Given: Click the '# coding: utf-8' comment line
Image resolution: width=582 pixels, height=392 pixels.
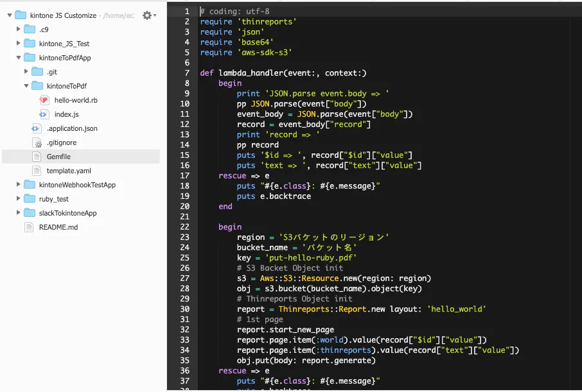Looking at the screenshot, I should [235, 12].
